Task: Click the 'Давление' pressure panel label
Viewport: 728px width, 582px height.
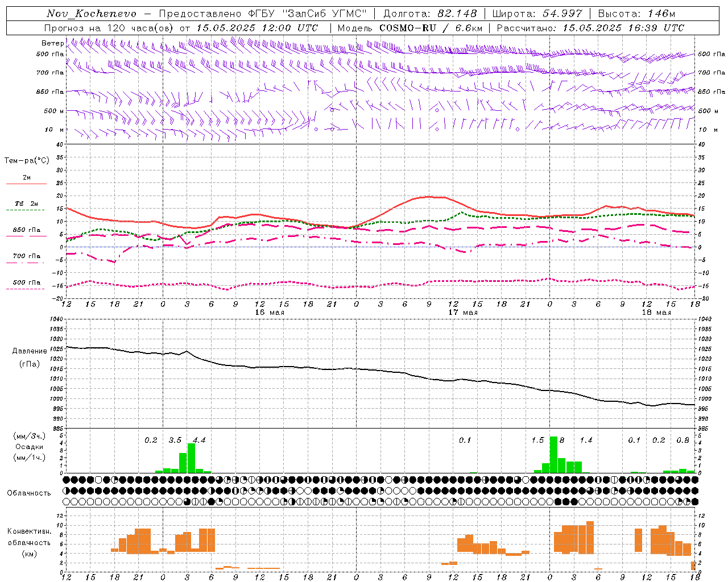Action: tap(30, 351)
